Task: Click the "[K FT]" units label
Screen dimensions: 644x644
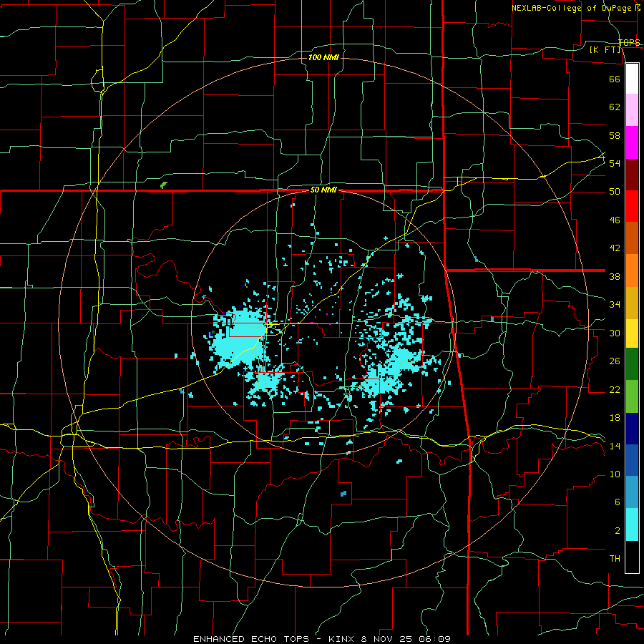Action: pyautogui.click(x=605, y=49)
